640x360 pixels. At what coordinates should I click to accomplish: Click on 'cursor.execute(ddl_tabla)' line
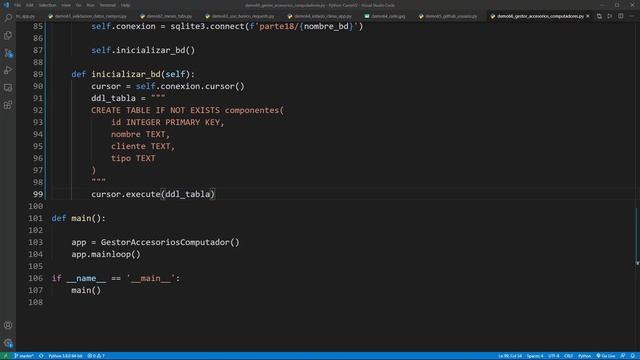[153, 194]
